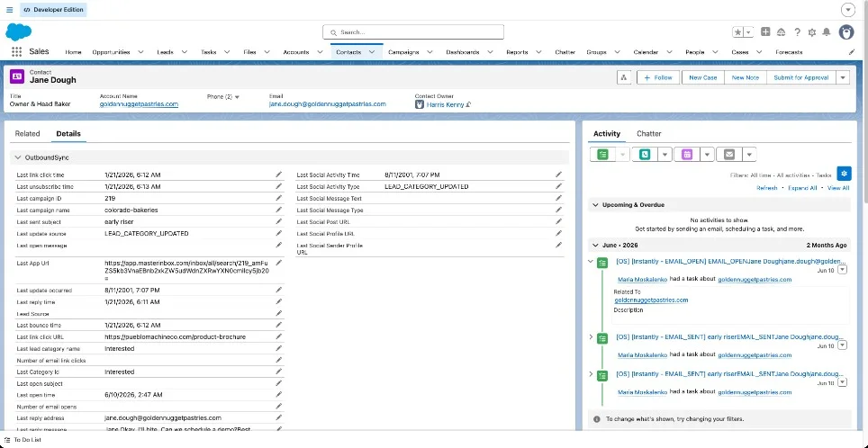Edit the Last Social Activity Type field
The height and width of the screenshot is (448, 868).
tap(558, 186)
